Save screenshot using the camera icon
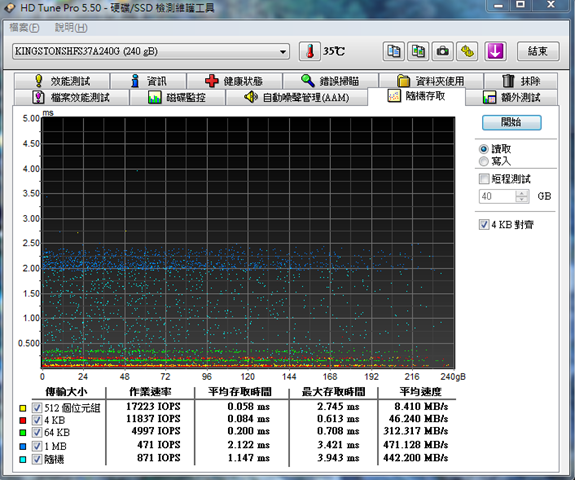The image size is (575, 480). [x=443, y=51]
